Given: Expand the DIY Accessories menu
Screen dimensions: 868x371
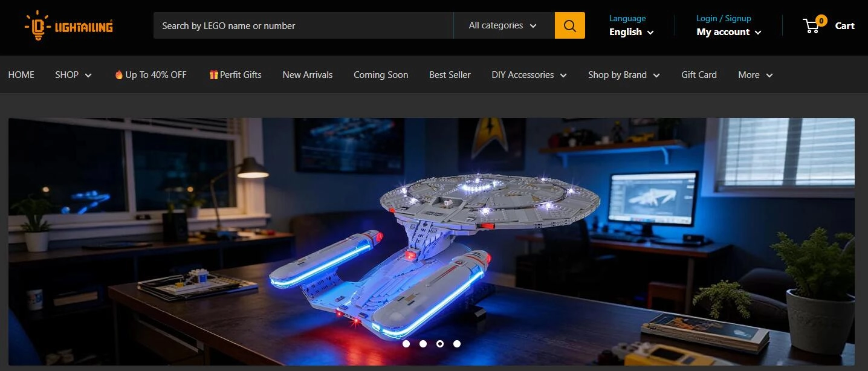Looking at the screenshot, I should point(529,75).
